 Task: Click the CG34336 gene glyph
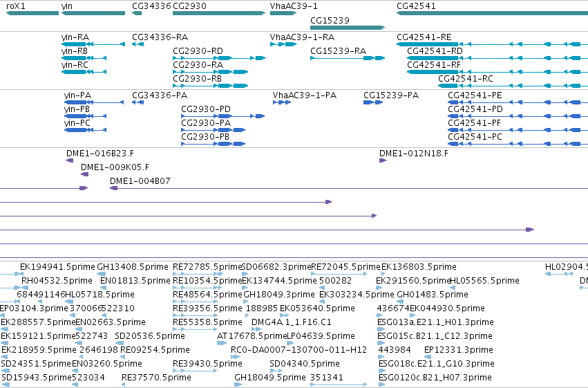pos(137,13)
